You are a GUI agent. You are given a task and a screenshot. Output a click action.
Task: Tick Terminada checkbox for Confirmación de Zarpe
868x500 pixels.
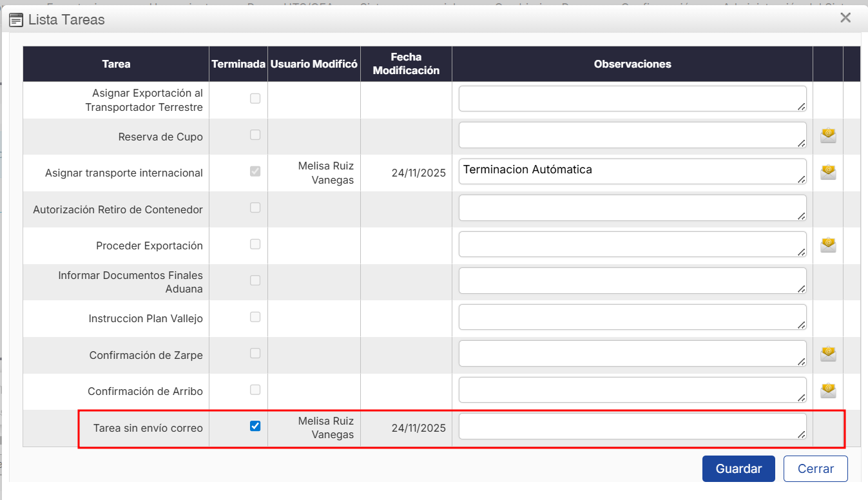tap(255, 353)
